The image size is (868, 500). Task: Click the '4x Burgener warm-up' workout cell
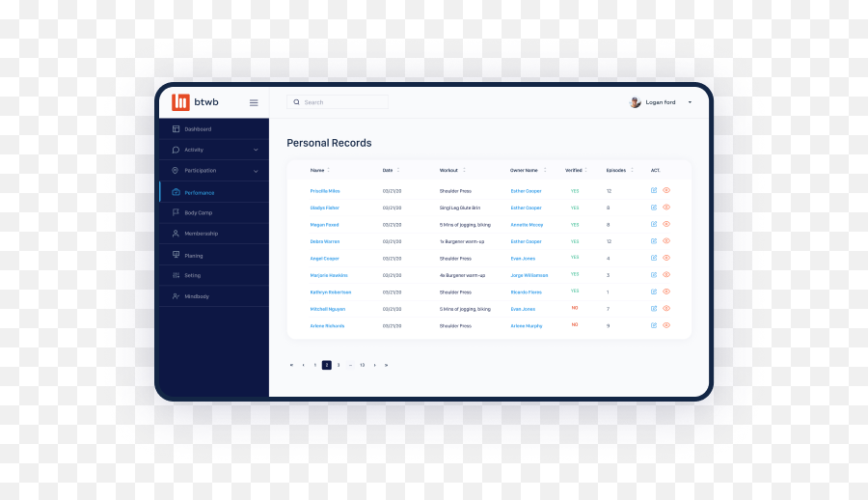pos(462,275)
